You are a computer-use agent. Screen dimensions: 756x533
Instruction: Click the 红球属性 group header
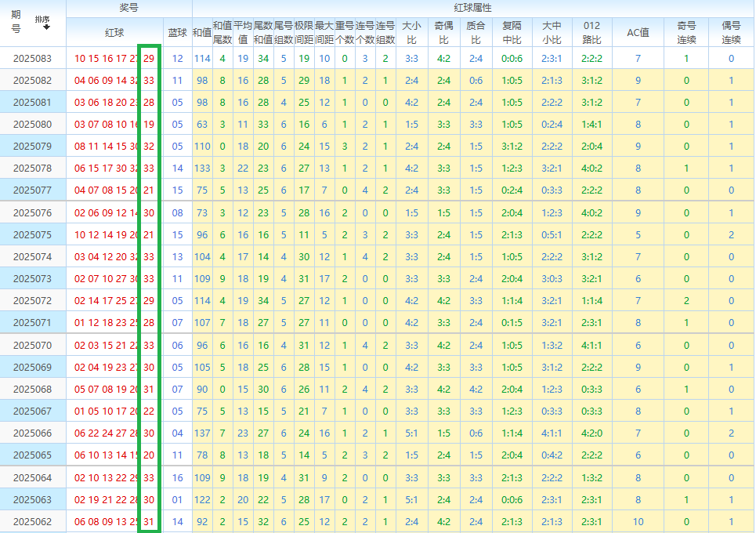[473, 8]
